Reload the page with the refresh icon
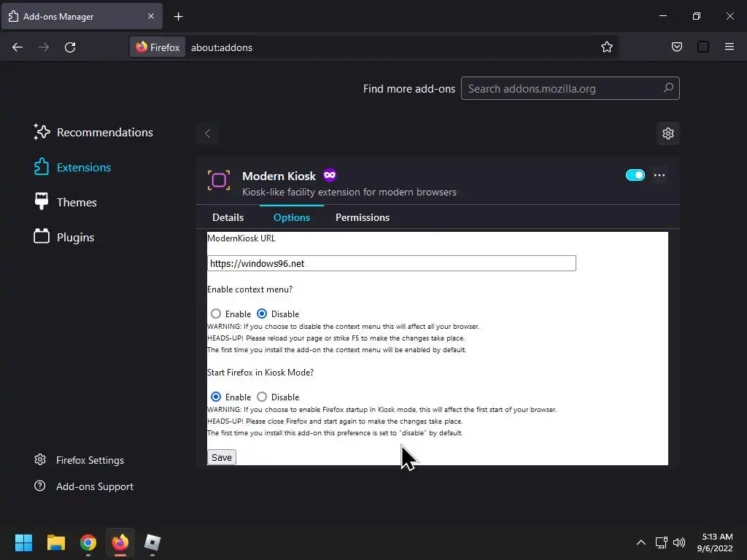747x560 pixels. point(70,47)
